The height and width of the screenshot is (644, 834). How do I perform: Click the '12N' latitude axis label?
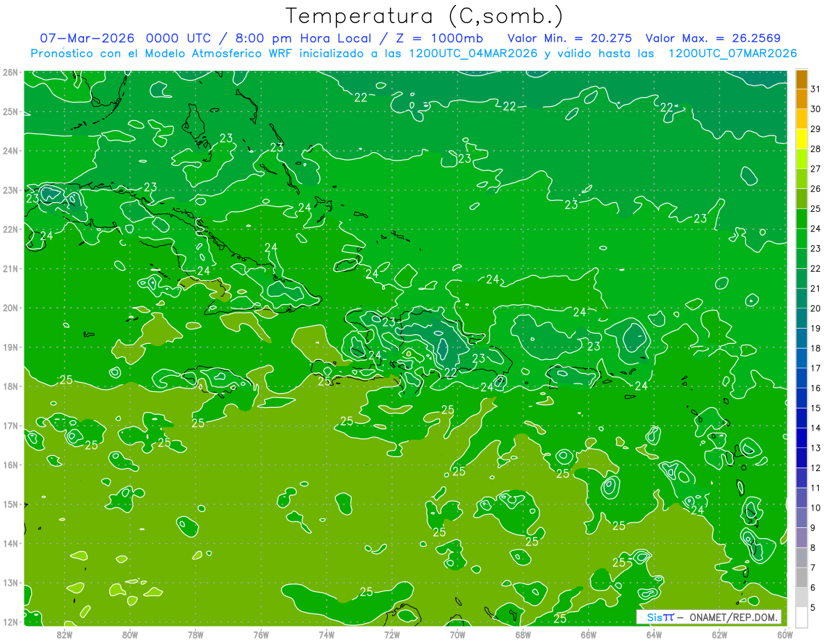click(x=10, y=622)
